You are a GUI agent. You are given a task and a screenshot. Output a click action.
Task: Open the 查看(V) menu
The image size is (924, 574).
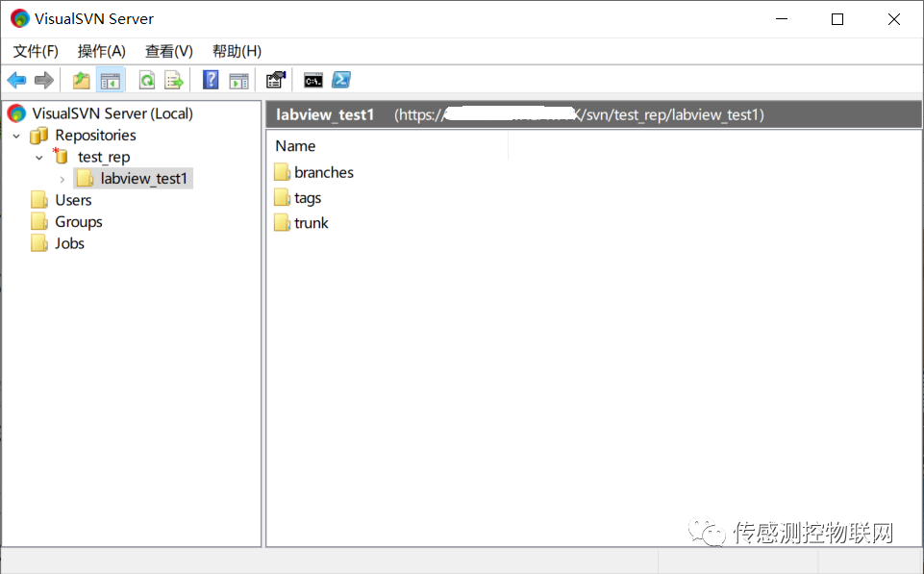pyautogui.click(x=169, y=51)
